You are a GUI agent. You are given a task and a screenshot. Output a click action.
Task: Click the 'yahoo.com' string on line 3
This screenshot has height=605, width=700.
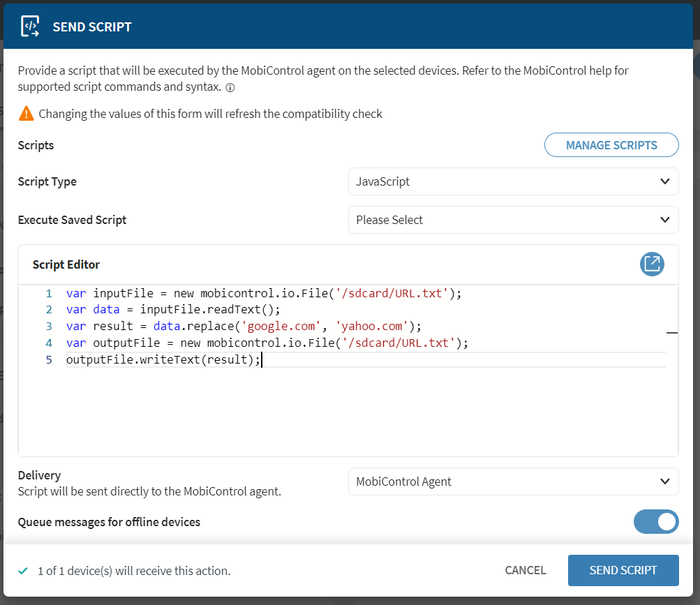pos(373,327)
